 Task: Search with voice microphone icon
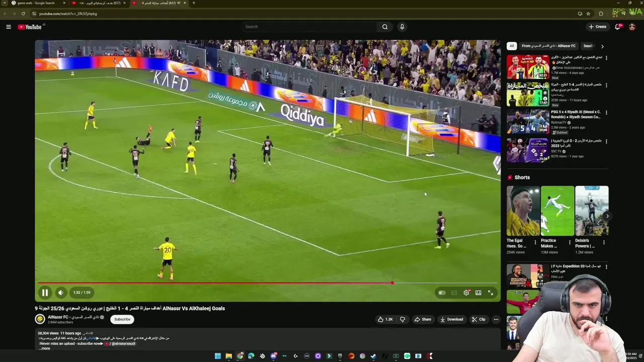(x=402, y=27)
